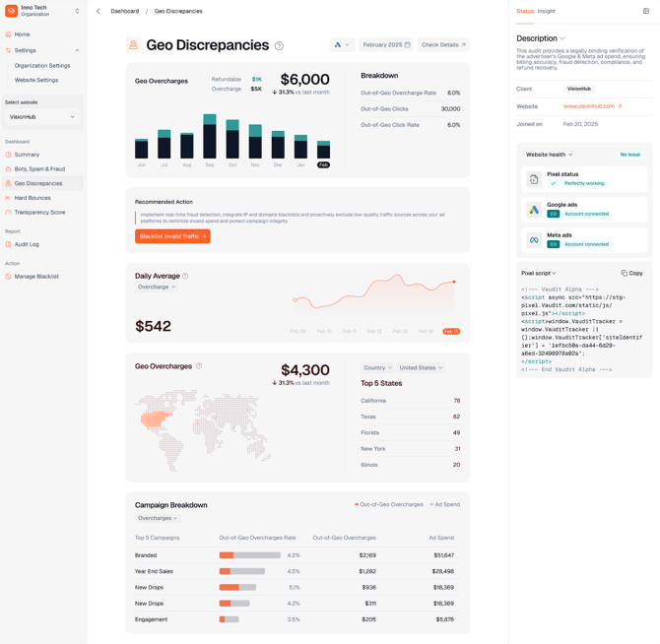
Task: Open Manage Blacklist action
Action: (36, 277)
